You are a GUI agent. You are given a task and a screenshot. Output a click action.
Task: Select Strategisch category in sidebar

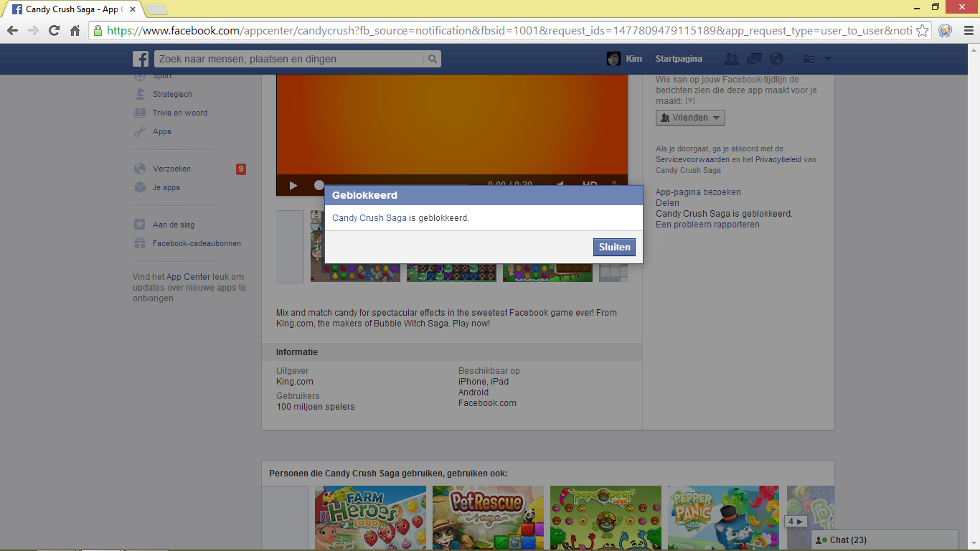pyautogui.click(x=172, y=94)
